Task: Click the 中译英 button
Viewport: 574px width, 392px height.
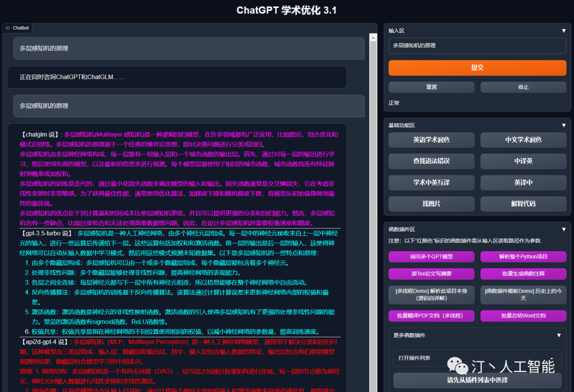Action: pos(523,161)
